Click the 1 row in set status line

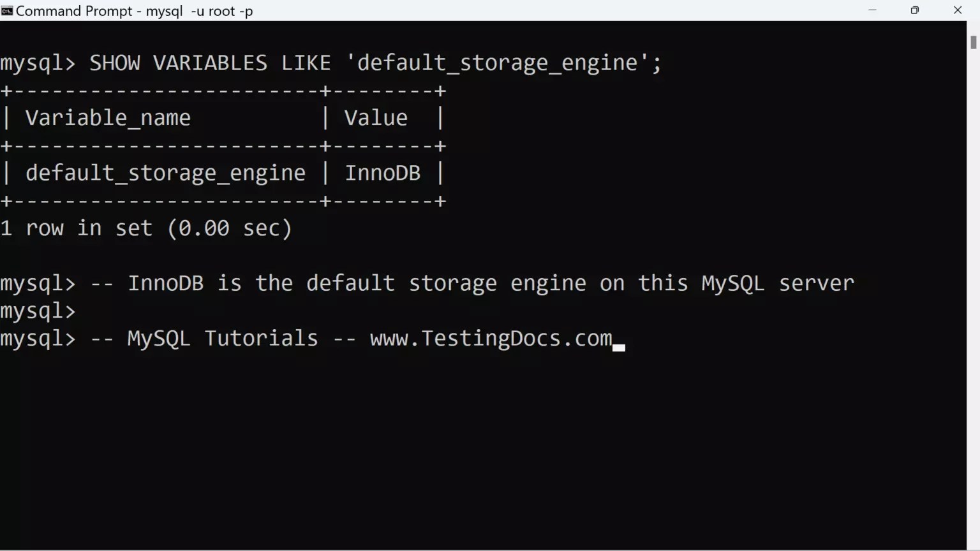[145, 228]
